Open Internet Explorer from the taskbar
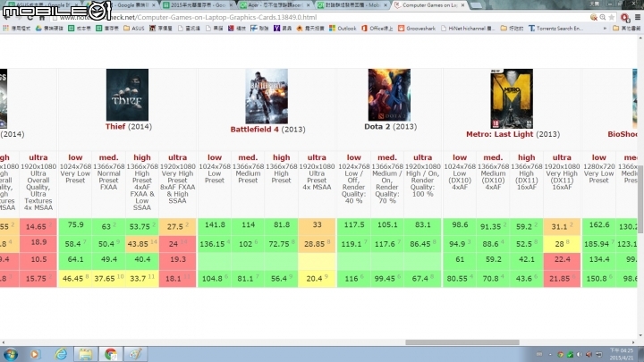 [61, 354]
